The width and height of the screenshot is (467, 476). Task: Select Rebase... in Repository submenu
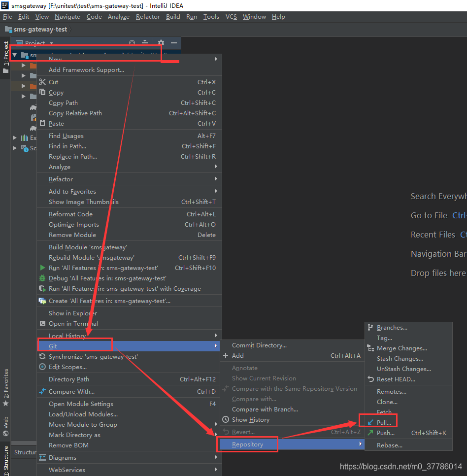[408, 445]
